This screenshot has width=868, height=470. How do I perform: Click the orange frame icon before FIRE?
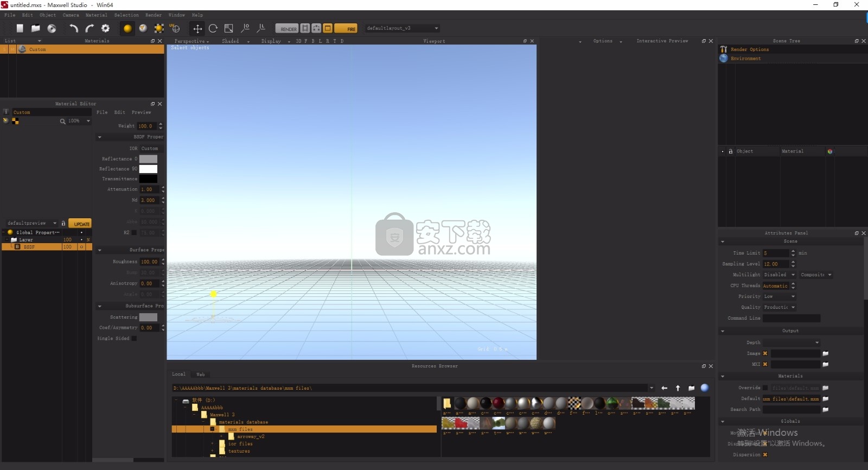328,28
